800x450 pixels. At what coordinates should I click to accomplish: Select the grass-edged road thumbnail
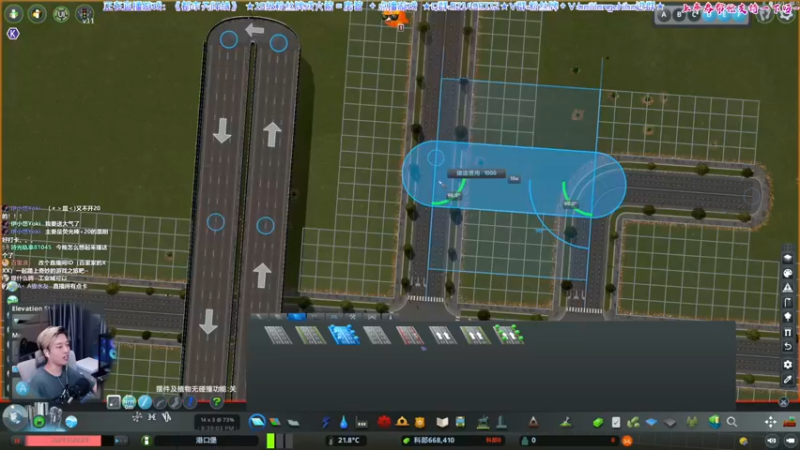pos(310,335)
